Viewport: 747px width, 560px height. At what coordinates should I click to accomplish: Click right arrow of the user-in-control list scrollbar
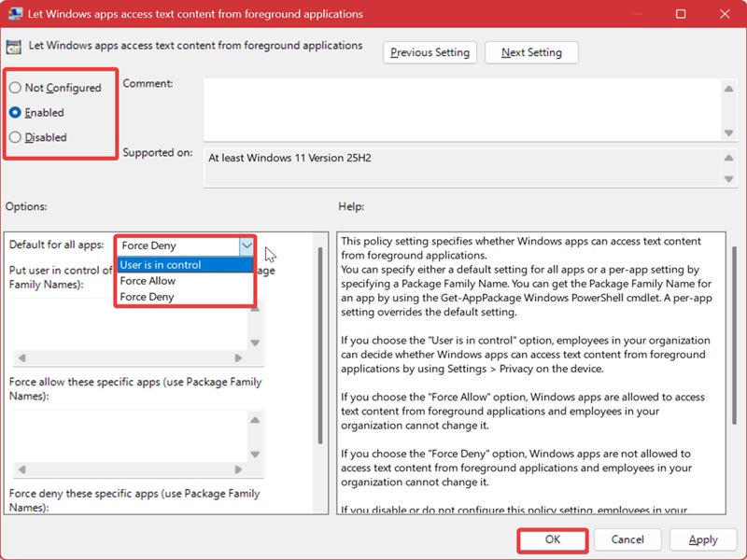pyautogui.click(x=238, y=358)
